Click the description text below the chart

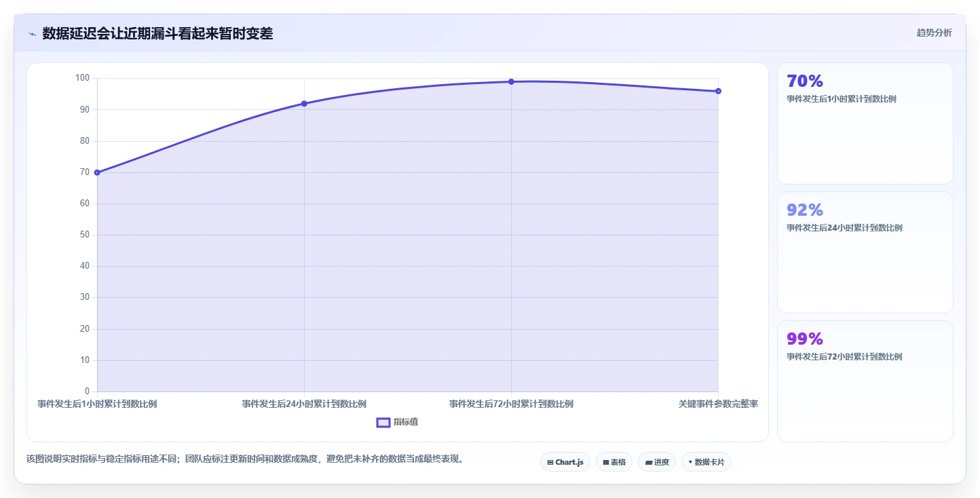coord(245,459)
